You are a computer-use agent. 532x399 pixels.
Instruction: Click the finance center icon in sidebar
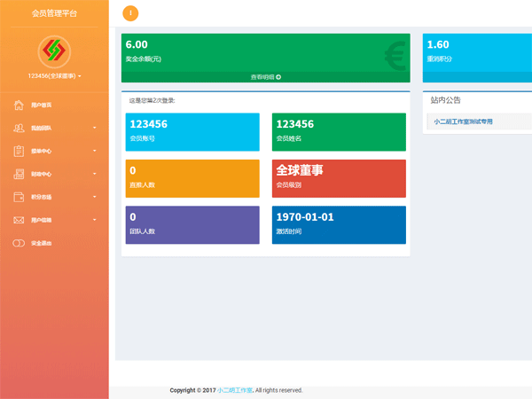pos(19,175)
